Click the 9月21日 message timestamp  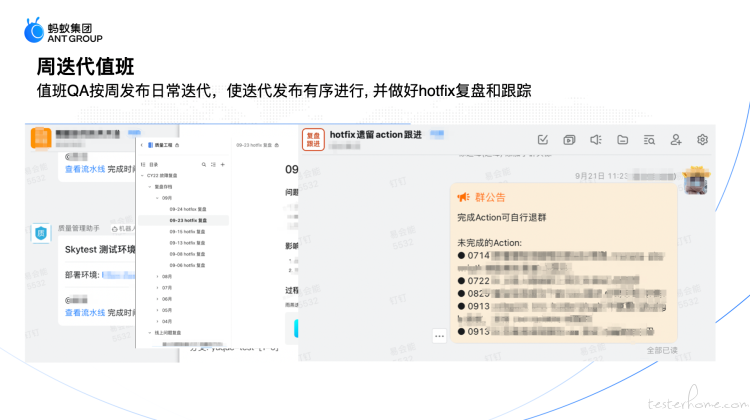click(x=602, y=176)
